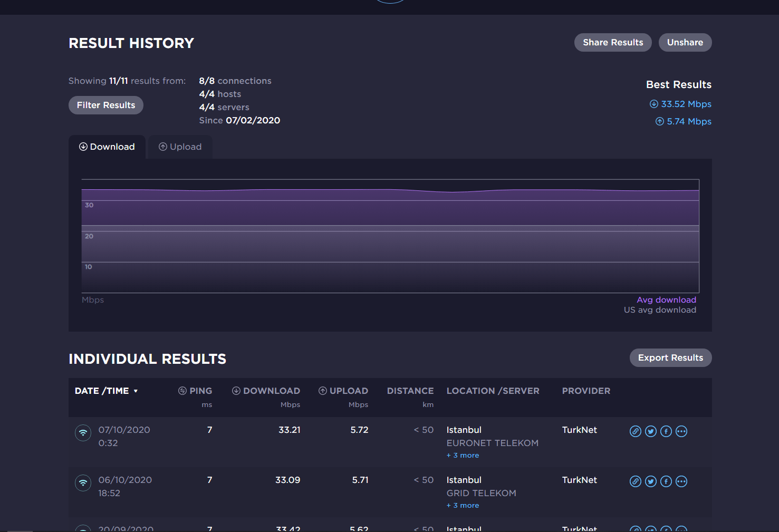
Task: Click time 18:52 in second result
Action: [109, 493]
